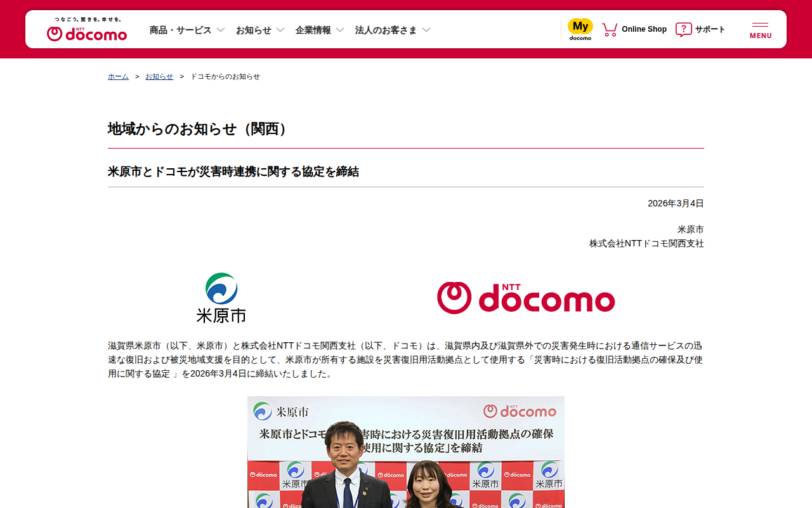Expand the 法人のお客さま dropdown chevron

point(426,30)
